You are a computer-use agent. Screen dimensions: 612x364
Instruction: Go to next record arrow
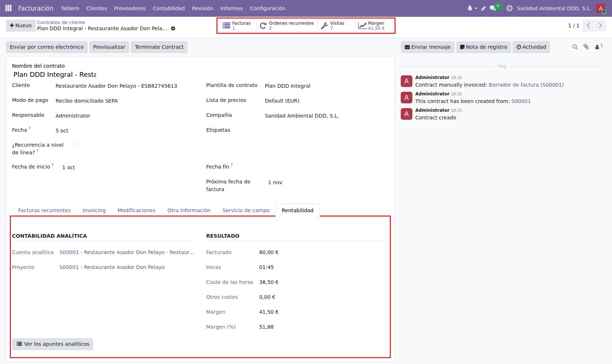[600, 25]
